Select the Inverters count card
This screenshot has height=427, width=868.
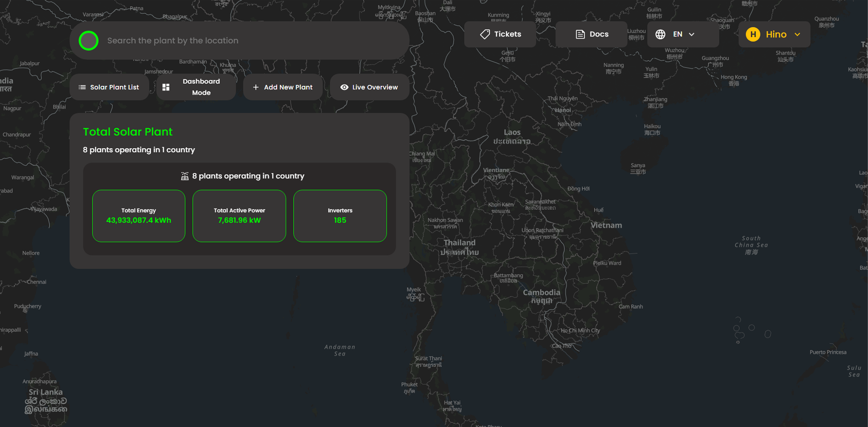[340, 216]
